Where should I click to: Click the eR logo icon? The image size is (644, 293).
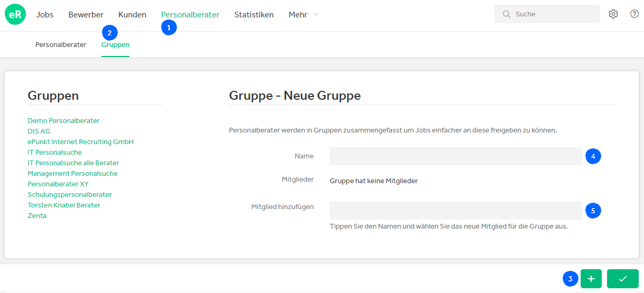click(15, 15)
